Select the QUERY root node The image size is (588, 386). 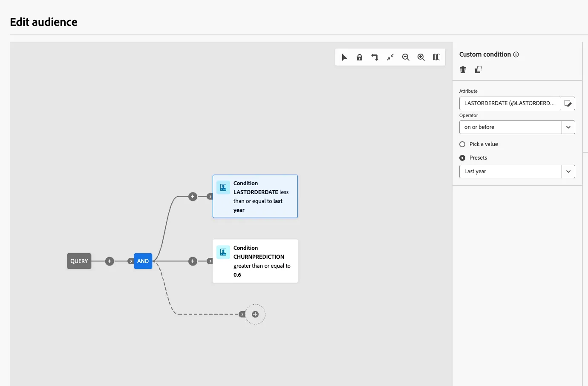(79, 261)
